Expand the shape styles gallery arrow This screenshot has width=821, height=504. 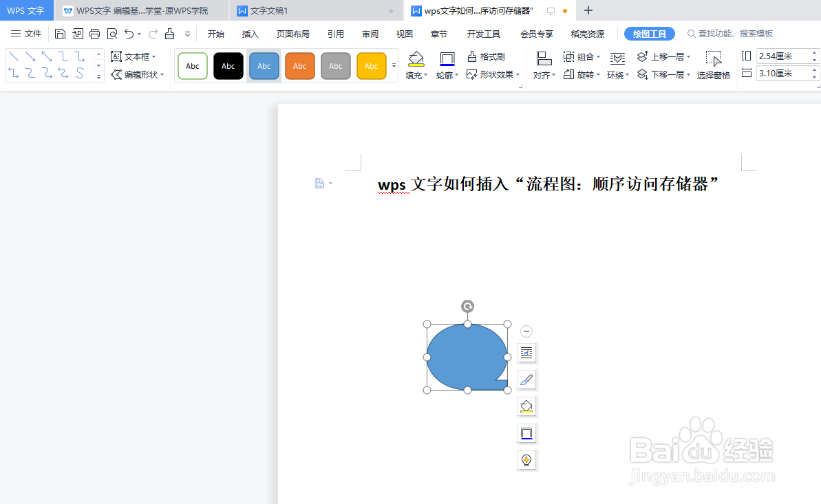[x=394, y=65]
